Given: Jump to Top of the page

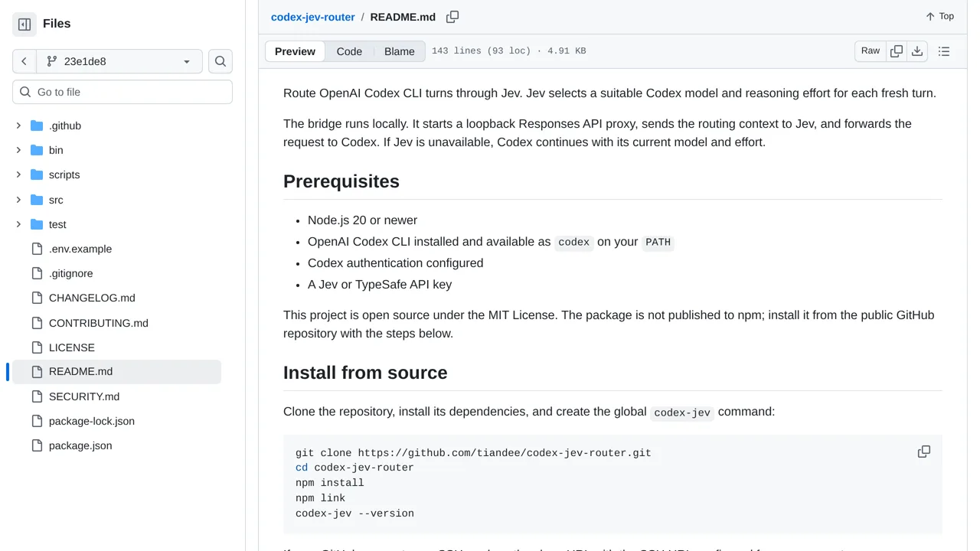Looking at the screenshot, I should [x=939, y=16].
